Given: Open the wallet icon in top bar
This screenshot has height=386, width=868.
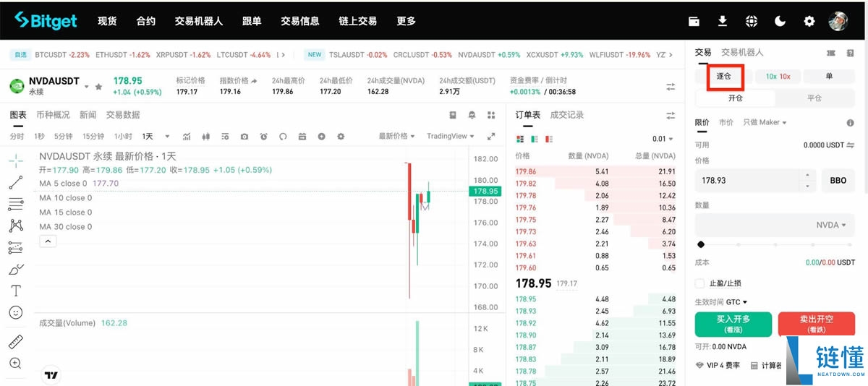Looking at the screenshot, I should (x=694, y=21).
